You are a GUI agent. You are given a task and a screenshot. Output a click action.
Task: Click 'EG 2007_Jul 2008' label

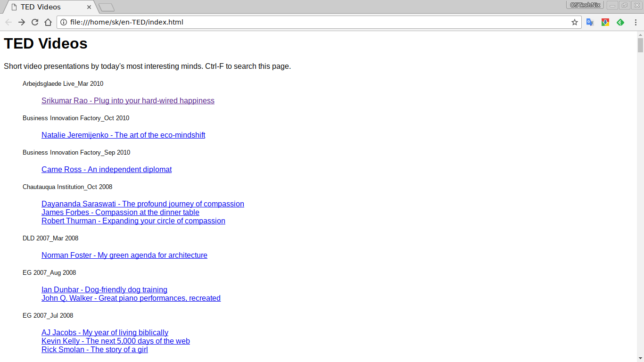pos(48,316)
